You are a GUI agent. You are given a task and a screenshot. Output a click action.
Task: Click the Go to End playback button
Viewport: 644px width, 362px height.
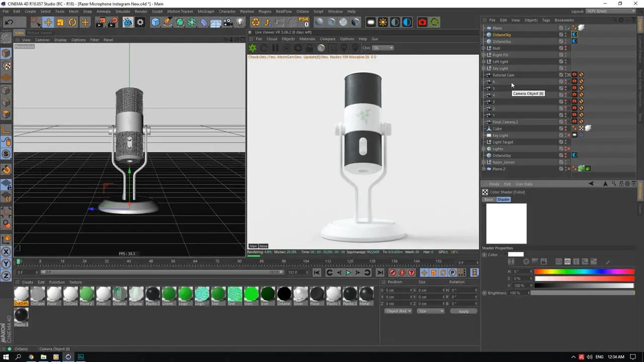pyautogui.click(x=380, y=273)
